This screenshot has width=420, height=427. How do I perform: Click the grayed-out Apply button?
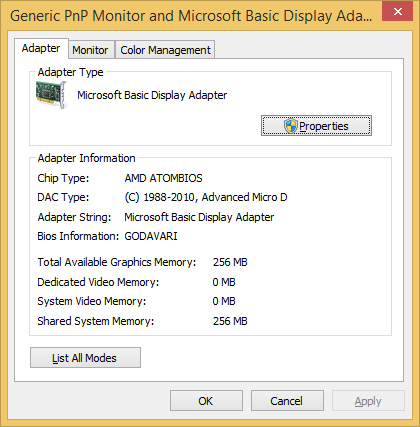(x=368, y=401)
